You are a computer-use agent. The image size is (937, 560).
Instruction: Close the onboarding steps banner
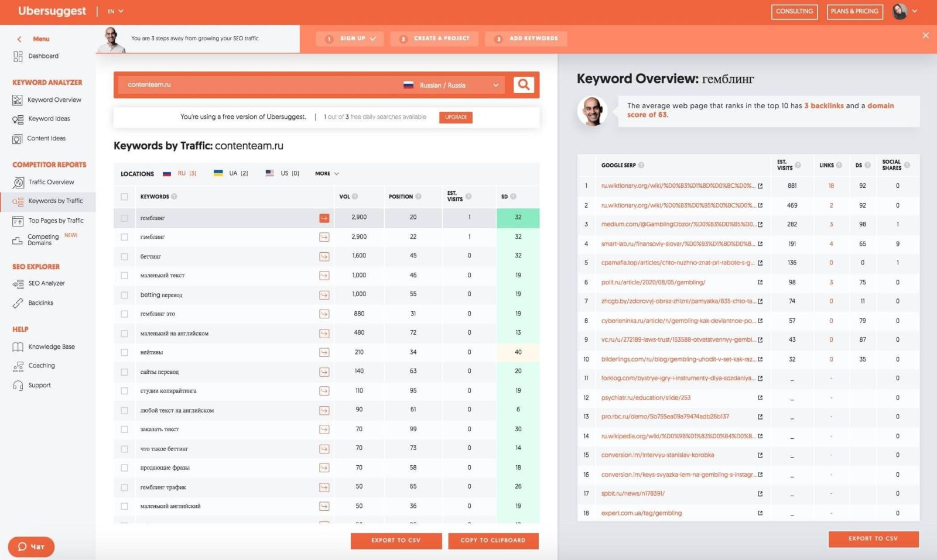coord(925,36)
